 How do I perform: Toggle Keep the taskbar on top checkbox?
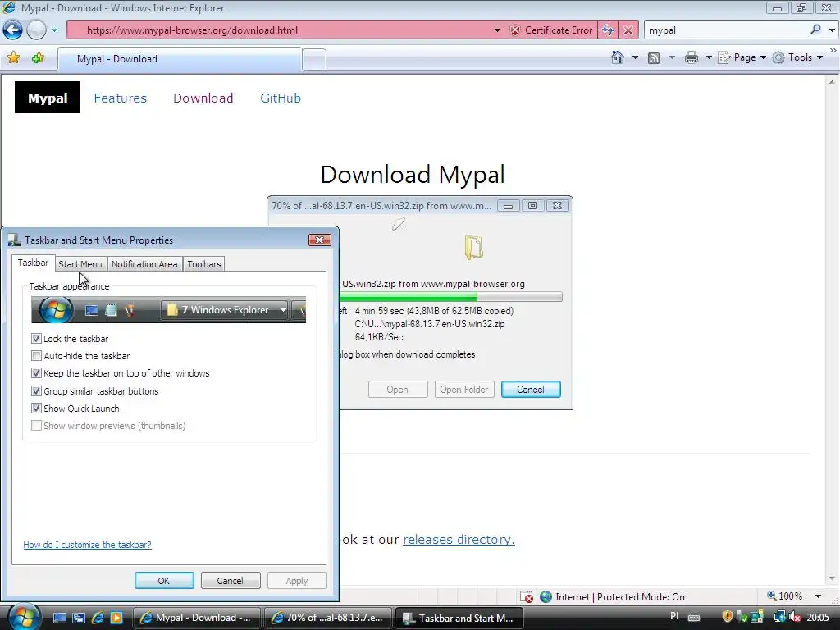tap(36, 373)
